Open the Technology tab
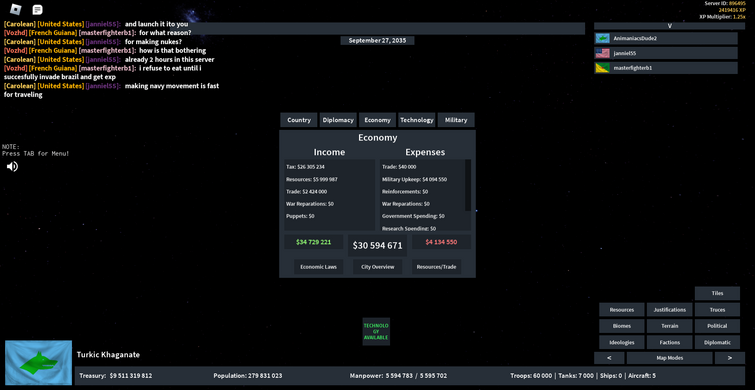 [417, 120]
